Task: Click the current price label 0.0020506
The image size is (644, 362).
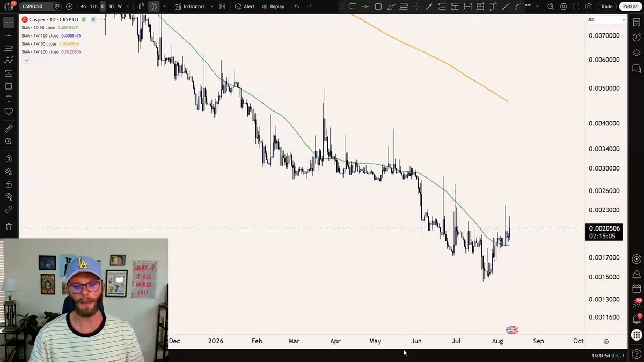Action: click(604, 228)
